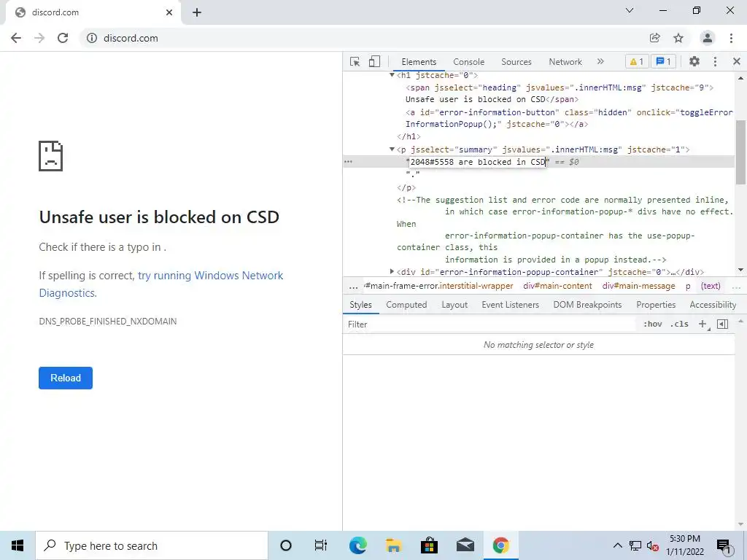Show hidden system tray icons
Screen dimensions: 747x560
click(x=617, y=545)
